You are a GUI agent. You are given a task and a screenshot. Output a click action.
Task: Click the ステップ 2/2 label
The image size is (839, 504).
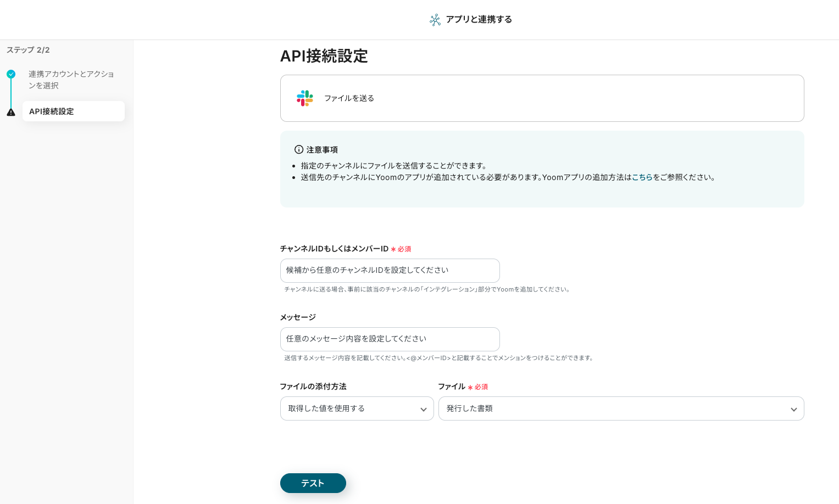[28, 50]
